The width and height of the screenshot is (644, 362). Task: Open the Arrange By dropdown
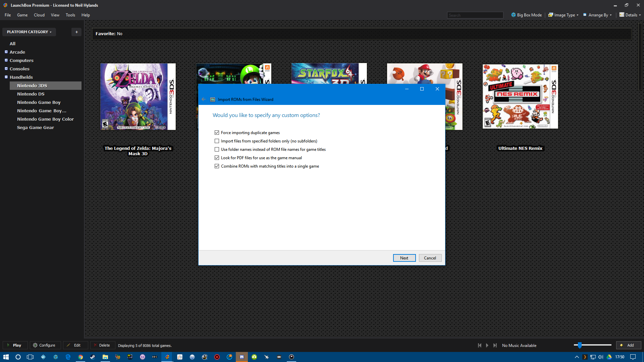(x=597, y=15)
